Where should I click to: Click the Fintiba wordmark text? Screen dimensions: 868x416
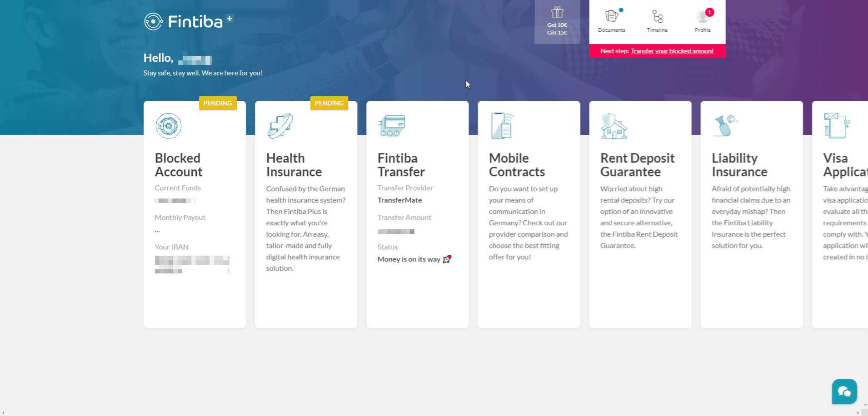coord(195,21)
